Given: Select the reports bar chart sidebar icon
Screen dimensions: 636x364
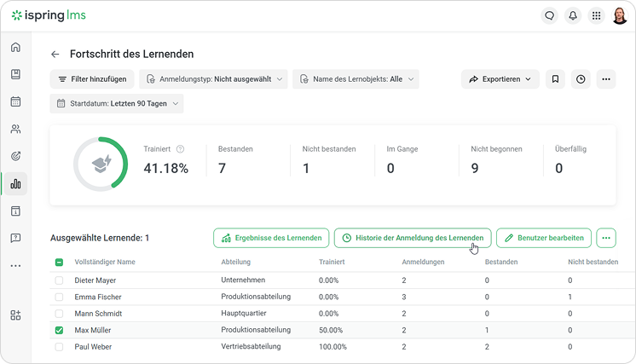Looking at the screenshot, I should [15, 184].
